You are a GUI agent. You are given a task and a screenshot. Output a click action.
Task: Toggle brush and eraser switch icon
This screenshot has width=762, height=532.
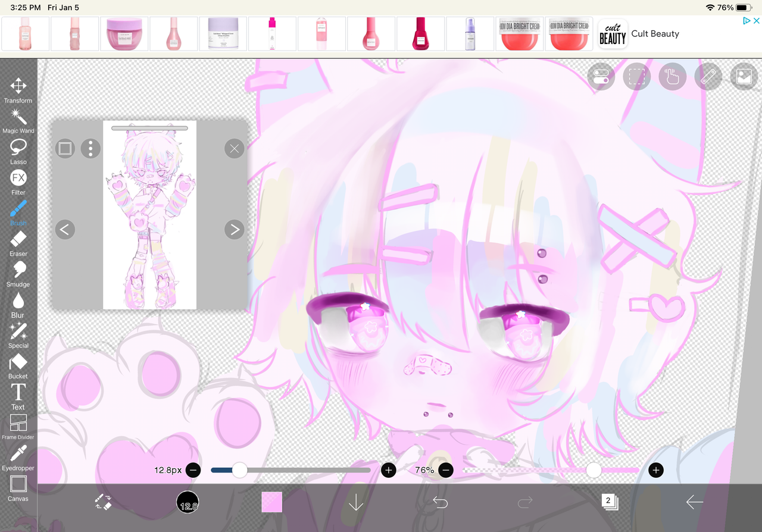click(103, 502)
